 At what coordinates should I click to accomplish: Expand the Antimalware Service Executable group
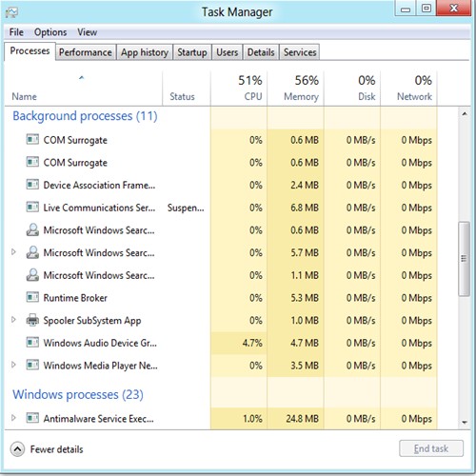click(x=13, y=418)
